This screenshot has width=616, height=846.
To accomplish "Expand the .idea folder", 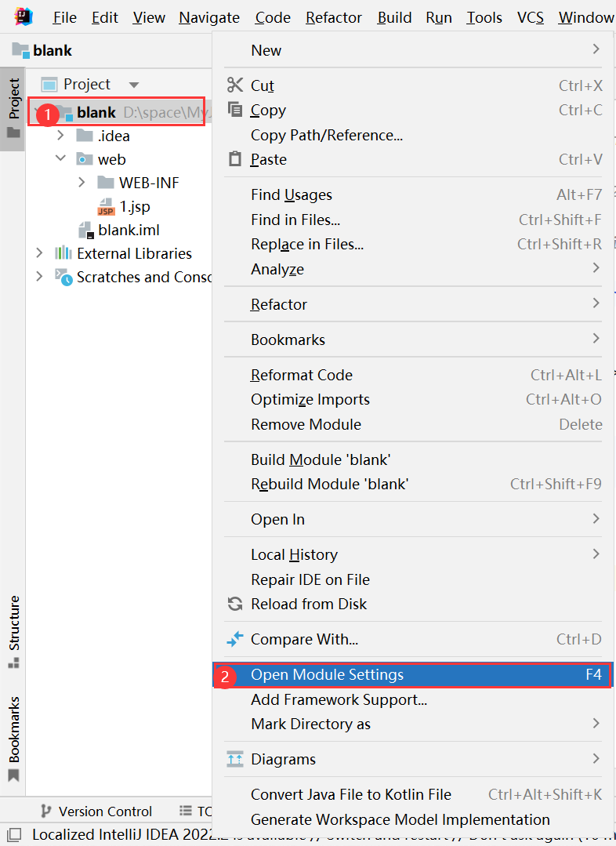I will [x=60, y=136].
